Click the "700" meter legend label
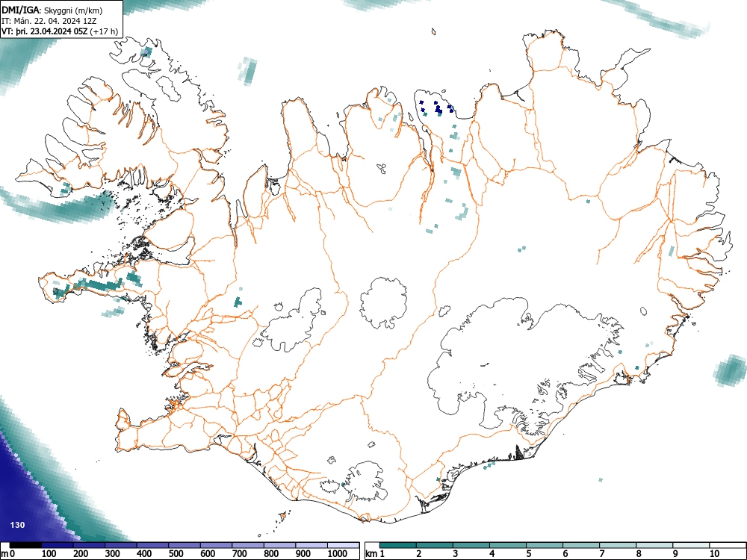 click(239, 554)
